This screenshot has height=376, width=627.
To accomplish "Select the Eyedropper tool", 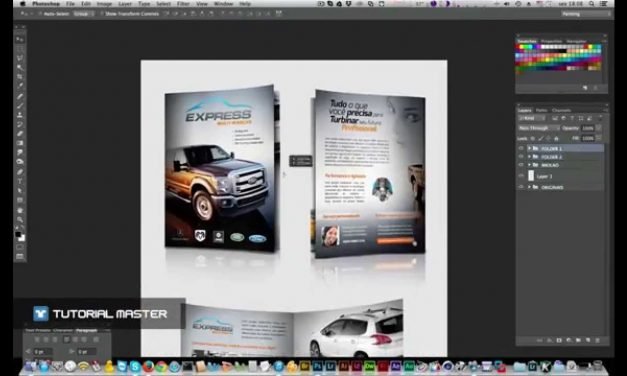I will (x=20, y=86).
